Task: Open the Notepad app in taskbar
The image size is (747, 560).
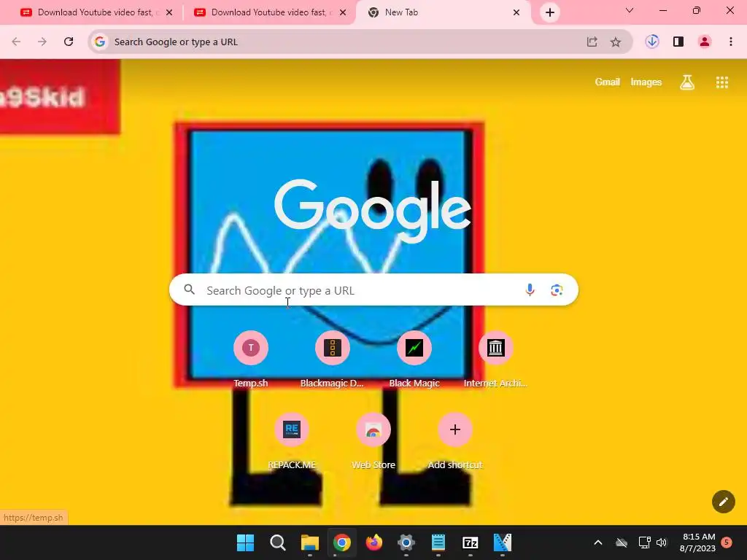Action: [438, 542]
